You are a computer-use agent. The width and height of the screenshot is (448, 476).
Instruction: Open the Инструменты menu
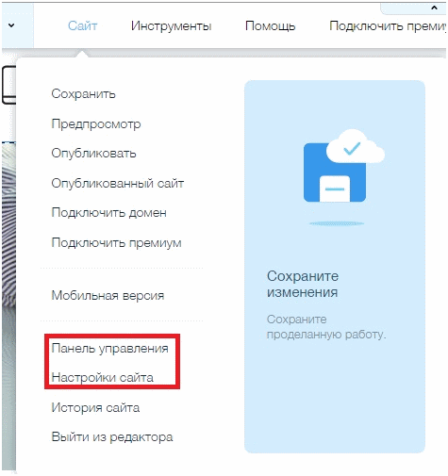(172, 25)
